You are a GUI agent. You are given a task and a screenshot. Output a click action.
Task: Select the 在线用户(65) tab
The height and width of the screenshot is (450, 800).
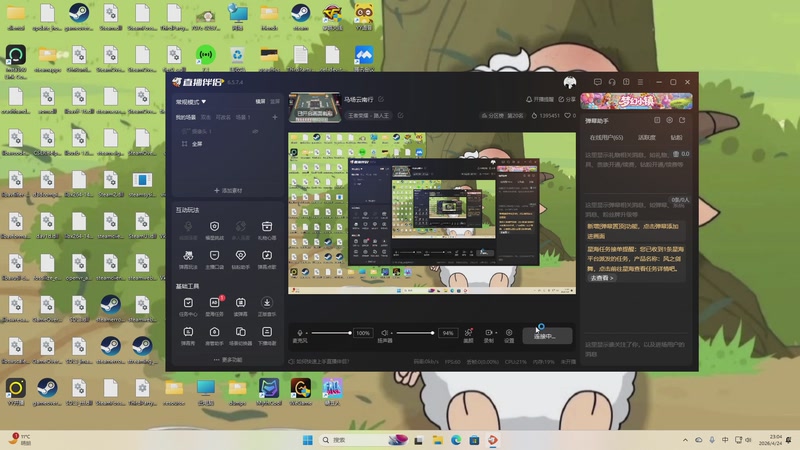[x=606, y=138]
